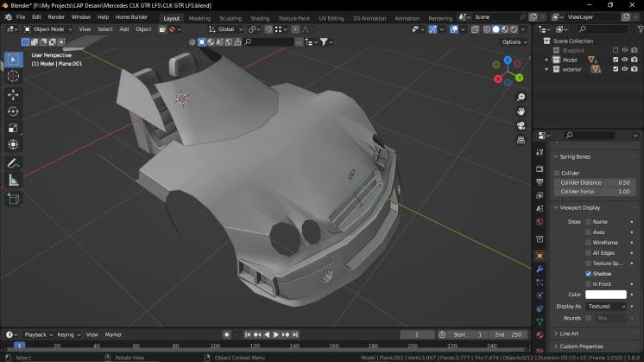Open the Render properties tab

(x=540, y=168)
